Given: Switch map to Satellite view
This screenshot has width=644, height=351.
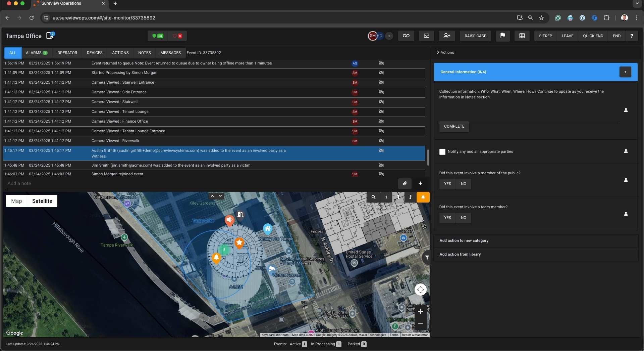Looking at the screenshot, I should pos(42,201).
